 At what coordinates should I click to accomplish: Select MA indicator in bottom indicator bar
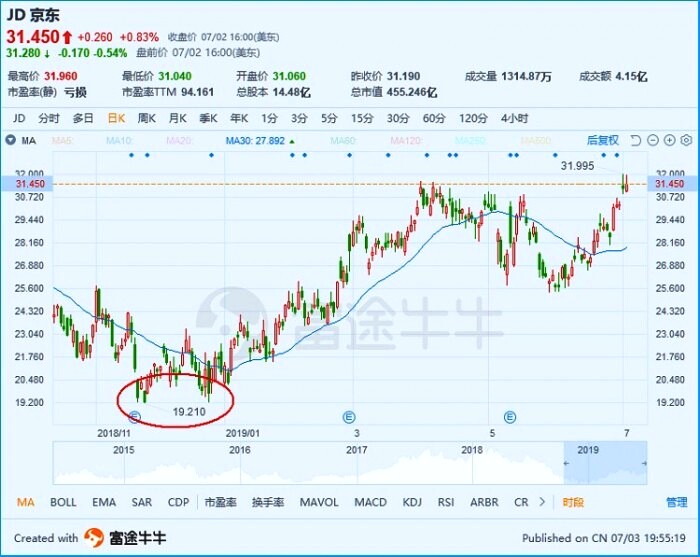(x=25, y=502)
